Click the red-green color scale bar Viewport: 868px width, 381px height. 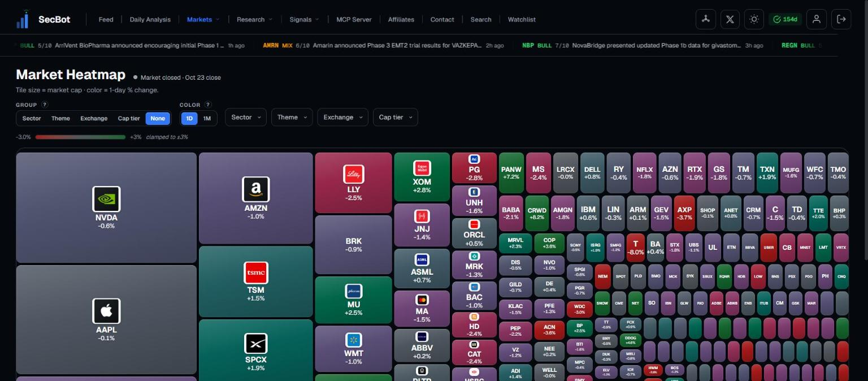point(80,137)
